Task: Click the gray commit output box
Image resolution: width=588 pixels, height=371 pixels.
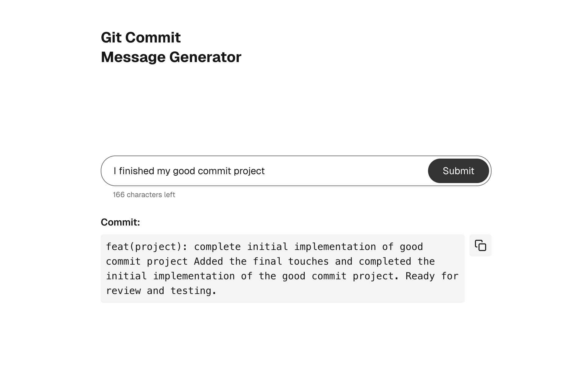Action: (282, 268)
